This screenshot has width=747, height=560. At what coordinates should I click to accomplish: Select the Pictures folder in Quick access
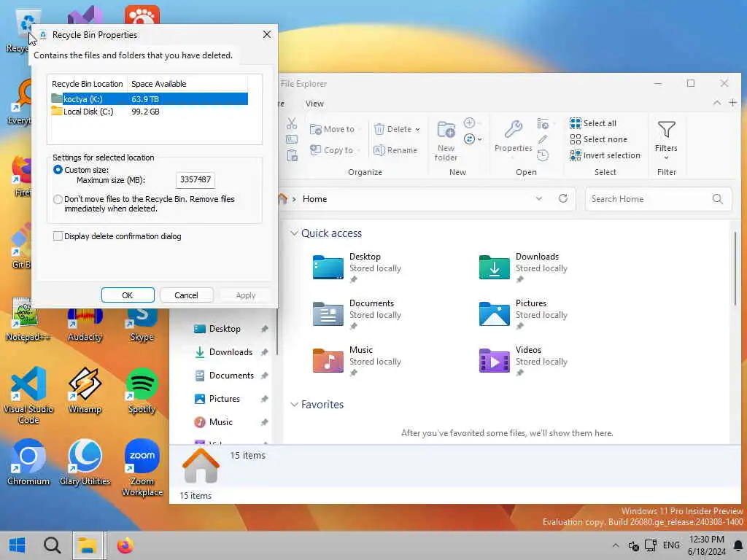coord(524,314)
